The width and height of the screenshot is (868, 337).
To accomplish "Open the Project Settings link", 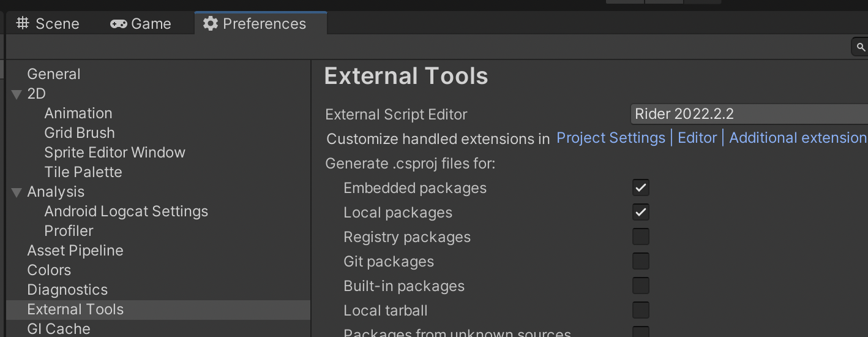I will pos(610,138).
